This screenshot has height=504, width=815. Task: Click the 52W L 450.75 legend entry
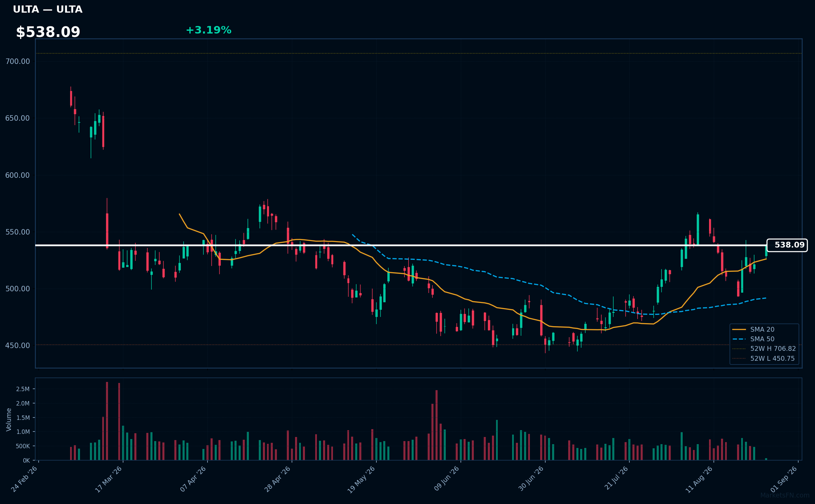point(764,358)
